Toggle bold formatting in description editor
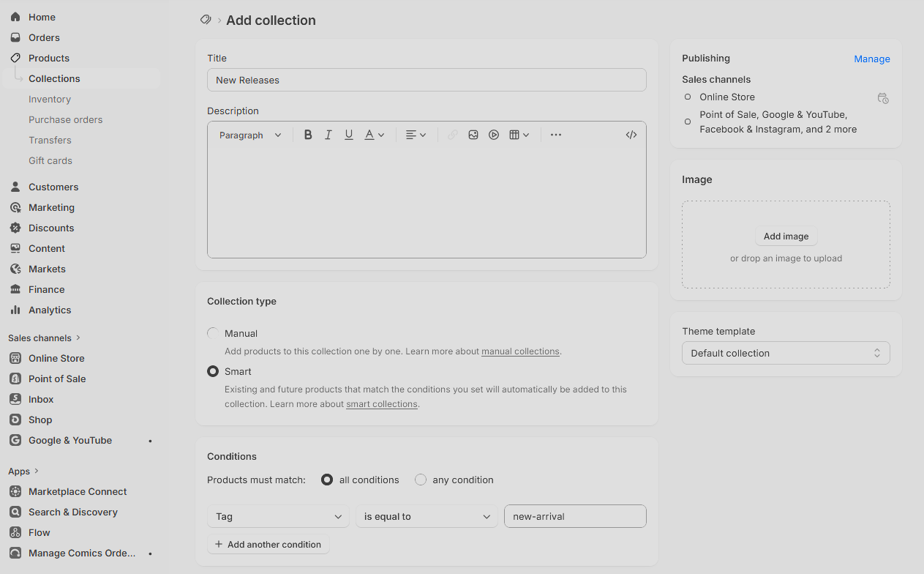Viewport: 924px width, 574px height. coord(308,135)
